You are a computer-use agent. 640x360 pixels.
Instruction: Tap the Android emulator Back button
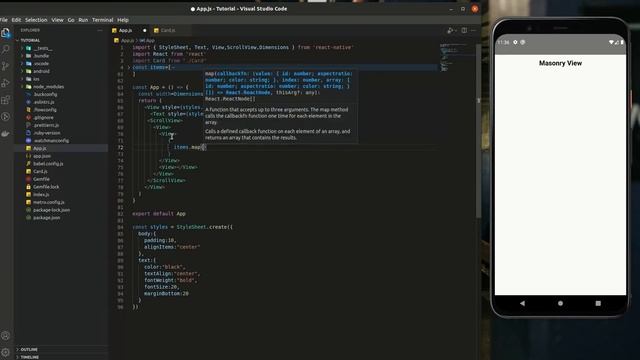tap(522, 303)
